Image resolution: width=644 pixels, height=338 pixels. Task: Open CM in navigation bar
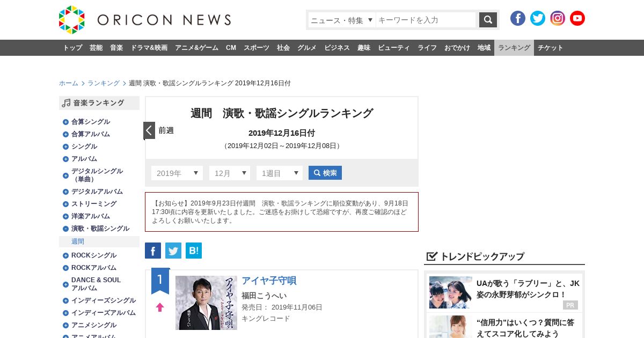pos(231,48)
